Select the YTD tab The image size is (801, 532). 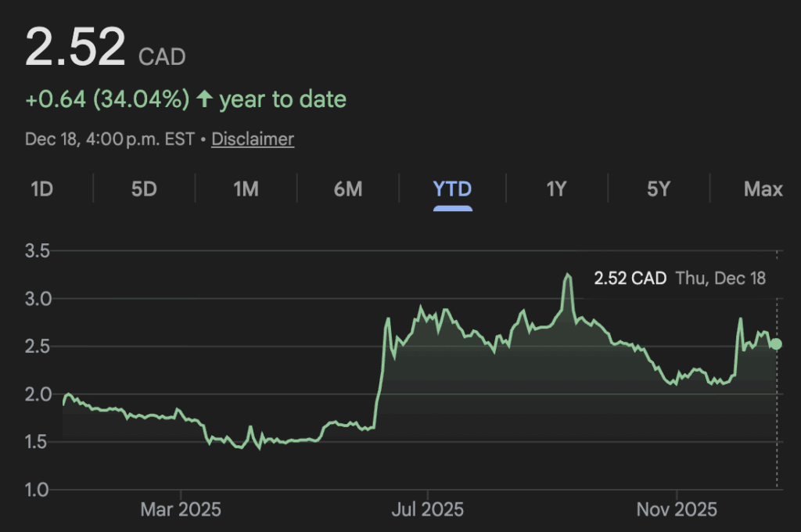coord(452,189)
